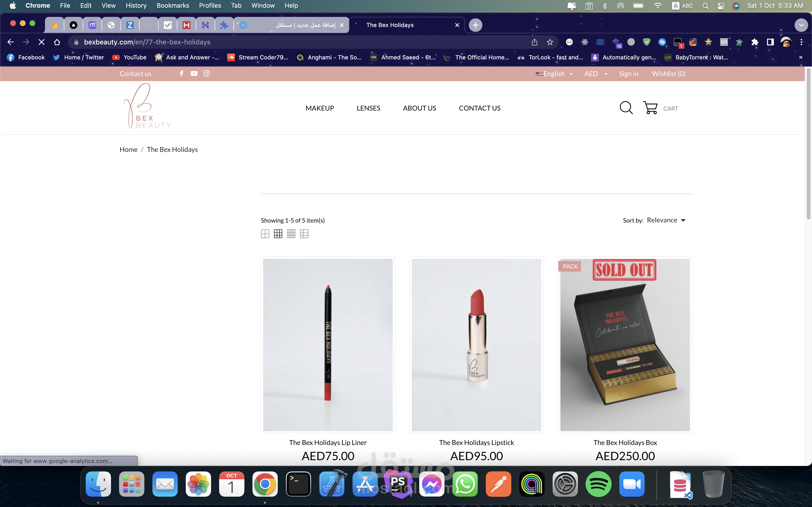Image resolution: width=812 pixels, height=507 pixels.
Task: Open the shopping cart icon
Action: tap(650, 108)
